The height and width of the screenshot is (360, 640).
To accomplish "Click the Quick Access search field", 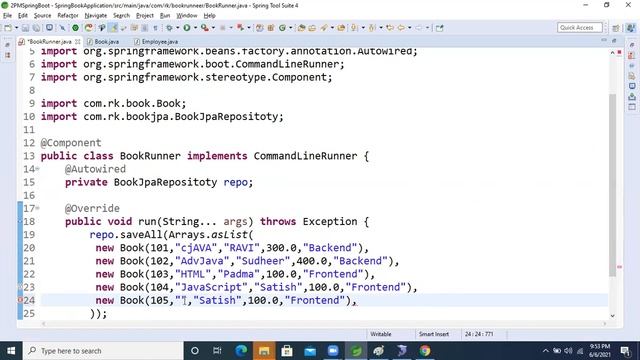I will (579, 28).
